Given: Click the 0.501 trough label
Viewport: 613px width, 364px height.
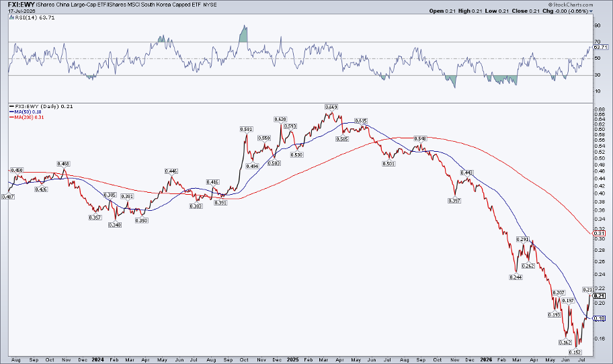Looking at the screenshot, I should [x=389, y=164].
